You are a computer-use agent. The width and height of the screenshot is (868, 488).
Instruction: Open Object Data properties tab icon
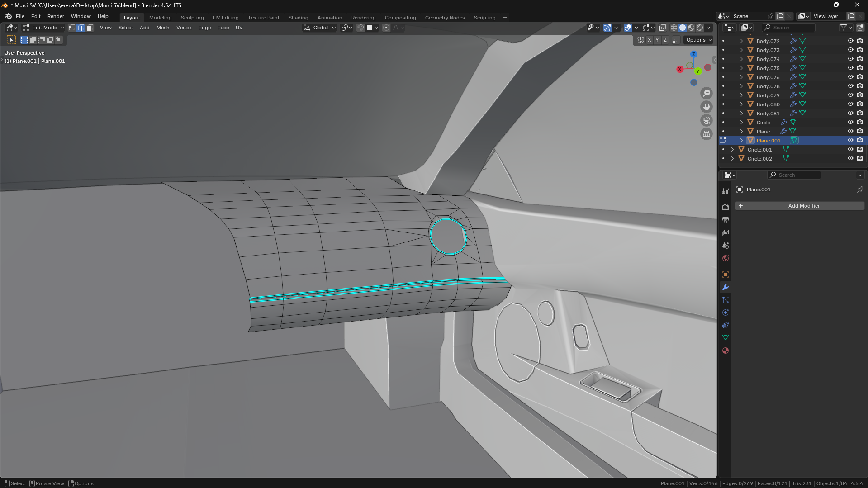[x=726, y=338]
